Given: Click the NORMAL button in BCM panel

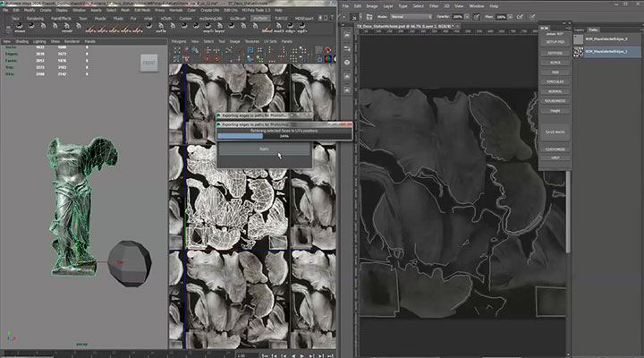Looking at the screenshot, I should (x=555, y=91).
